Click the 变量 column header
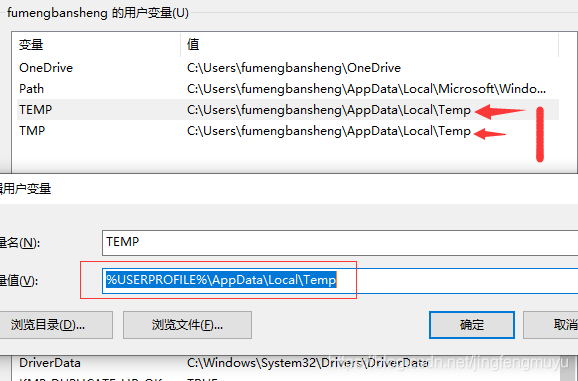Image resolution: width=578 pixels, height=381 pixels. point(97,45)
